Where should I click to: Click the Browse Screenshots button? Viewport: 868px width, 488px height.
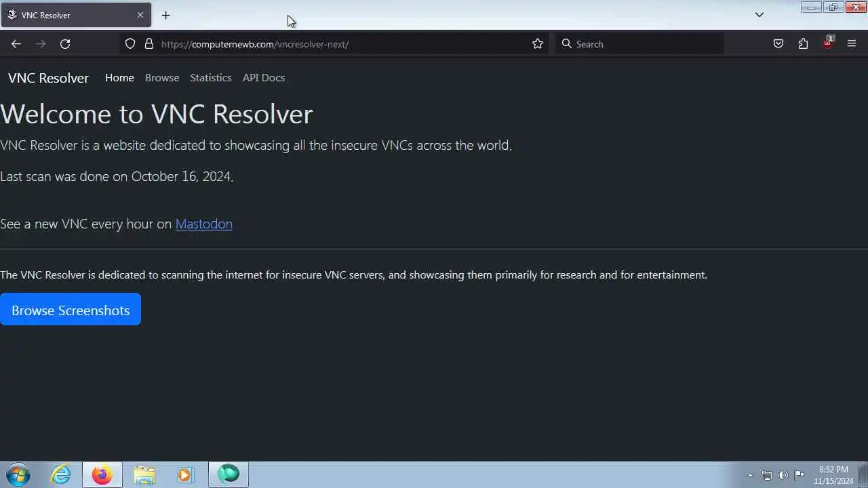pyautogui.click(x=71, y=310)
